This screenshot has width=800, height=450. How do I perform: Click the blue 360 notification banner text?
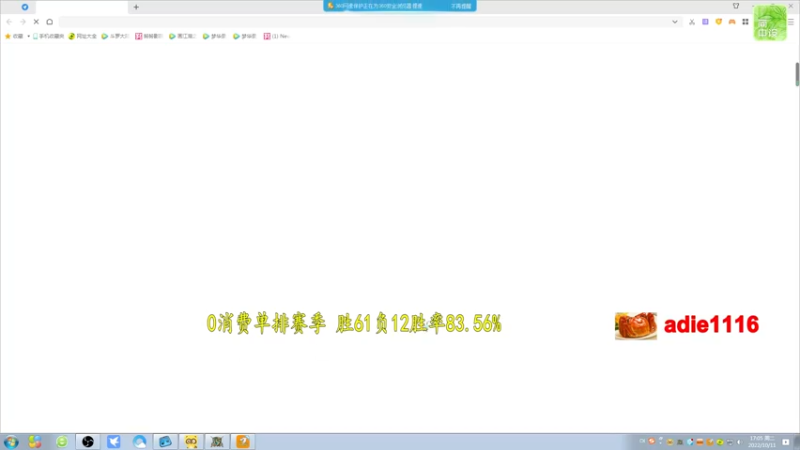click(x=379, y=6)
